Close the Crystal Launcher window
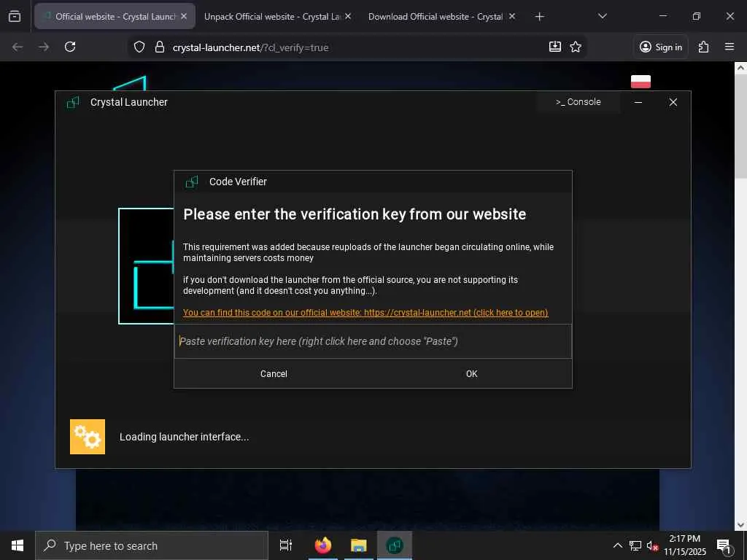 click(673, 102)
